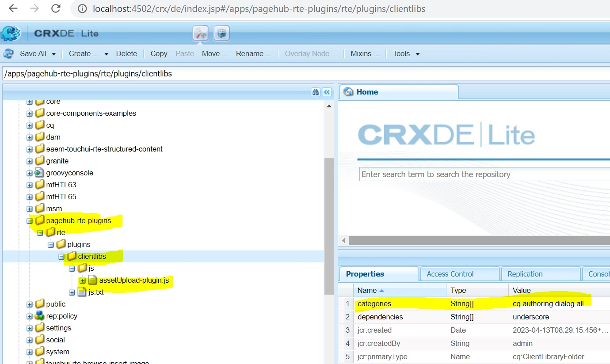Click the js.txt file icon
610x364 pixels.
coord(82,292)
